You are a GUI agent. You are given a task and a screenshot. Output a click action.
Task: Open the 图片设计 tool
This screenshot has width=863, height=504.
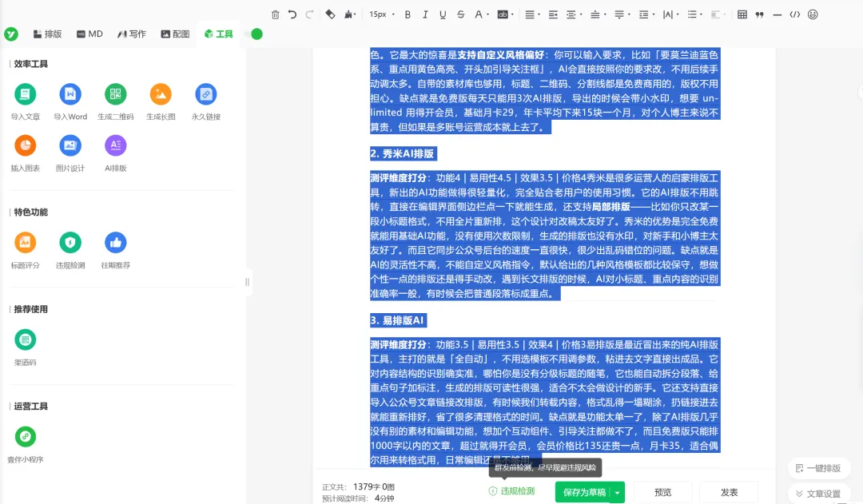tap(70, 153)
